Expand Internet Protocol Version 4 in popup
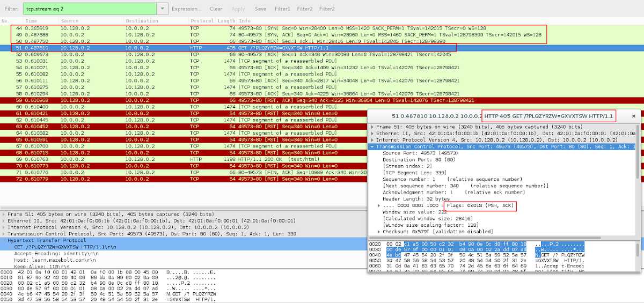 tap(372, 139)
